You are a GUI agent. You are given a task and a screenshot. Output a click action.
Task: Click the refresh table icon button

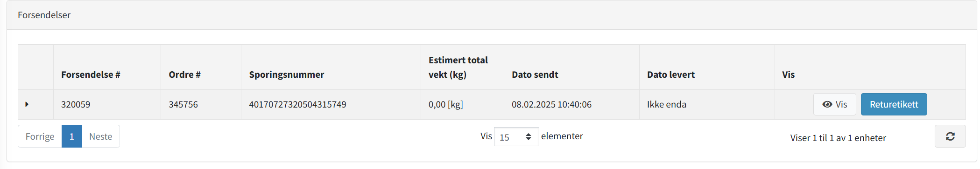[950, 136]
